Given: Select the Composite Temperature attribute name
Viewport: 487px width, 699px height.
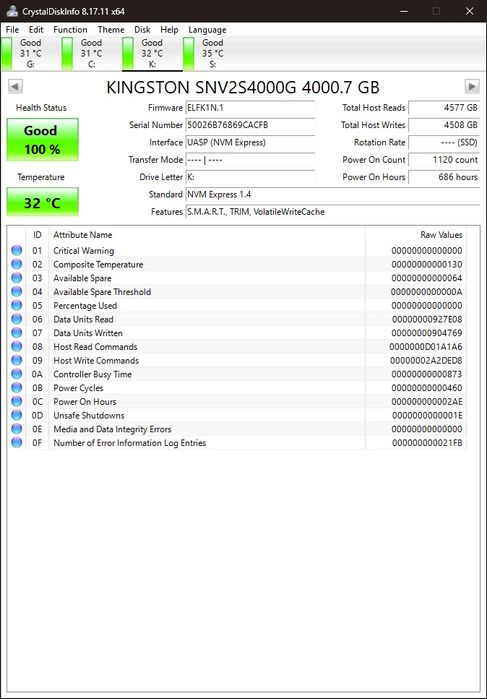Looking at the screenshot, I should [x=98, y=264].
